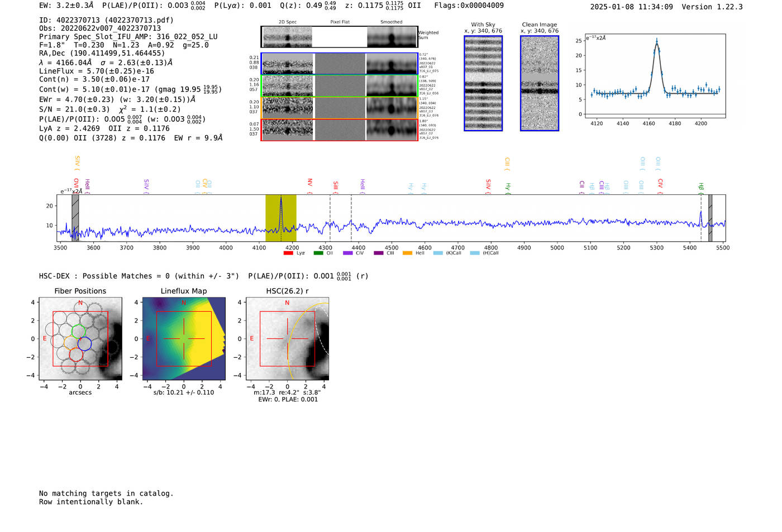Click the timestamp '2025-01-08 11:34:09'
The width and height of the screenshot is (782, 532).
click(632, 7)
